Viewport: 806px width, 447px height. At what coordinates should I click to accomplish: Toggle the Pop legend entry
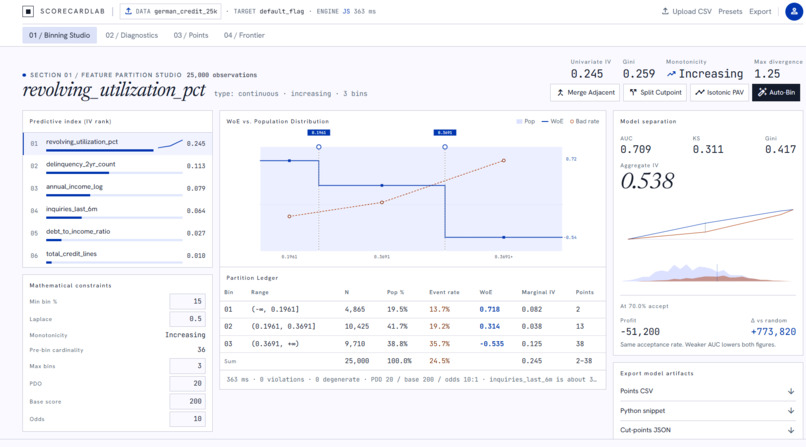(x=525, y=121)
